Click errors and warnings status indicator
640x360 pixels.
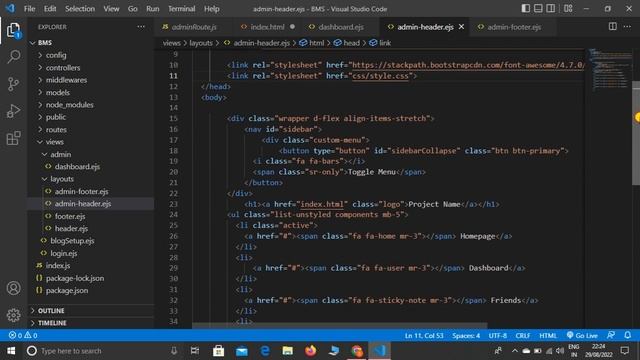(x=23, y=335)
